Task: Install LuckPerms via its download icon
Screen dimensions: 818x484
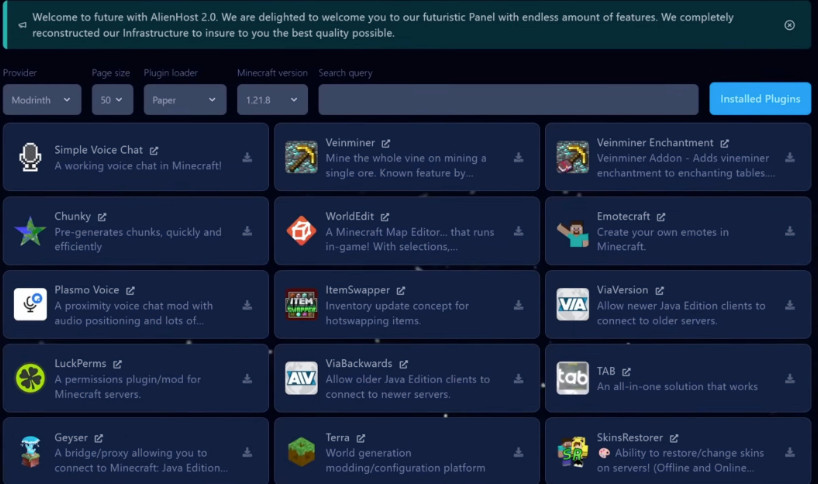Action: point(247,379)
